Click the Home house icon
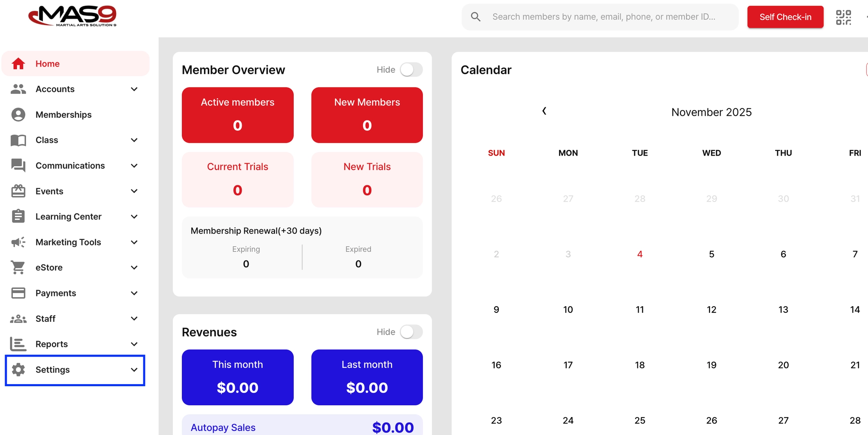868x435 pixels. tap(18, 64)
